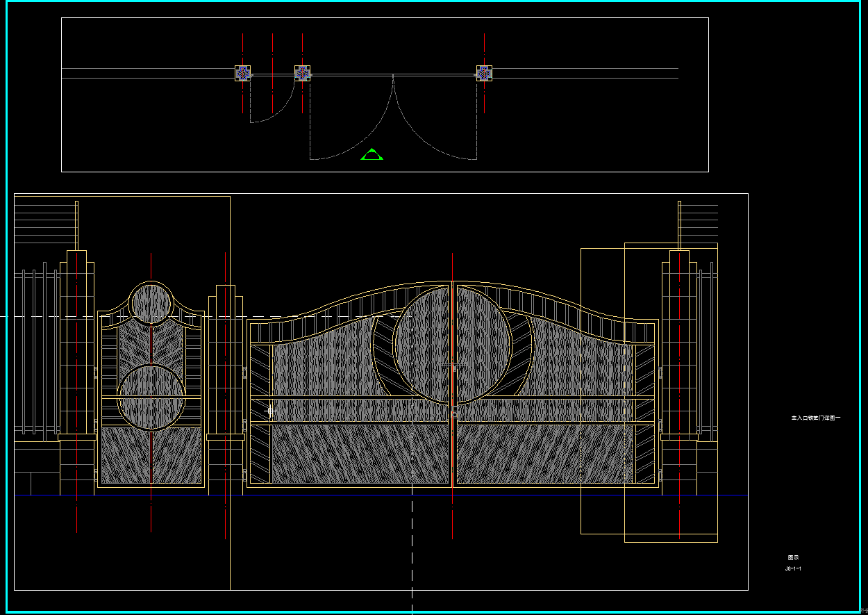Select the leftmost pillar symbol in plan view
Image resolution: width=868 pixels, height=615 pixels.
(242, 73)
